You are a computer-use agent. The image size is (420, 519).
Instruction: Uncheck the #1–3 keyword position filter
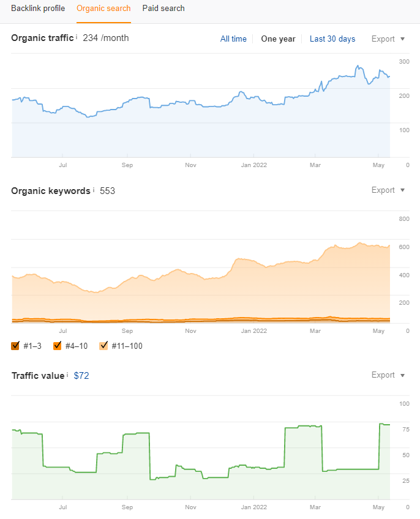pos(15,346)
